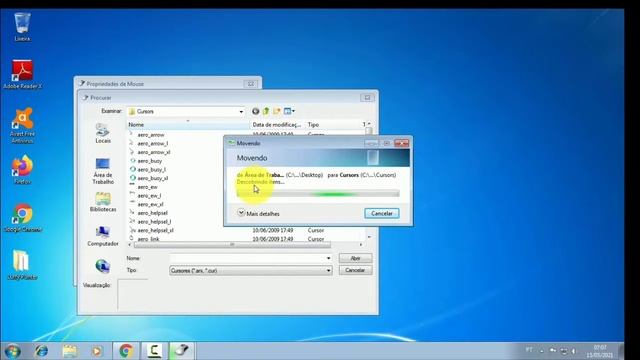640x360 pixels.
Task: Go to Bibliotecas in Procurar sidebar
Action: click(103, 202)
